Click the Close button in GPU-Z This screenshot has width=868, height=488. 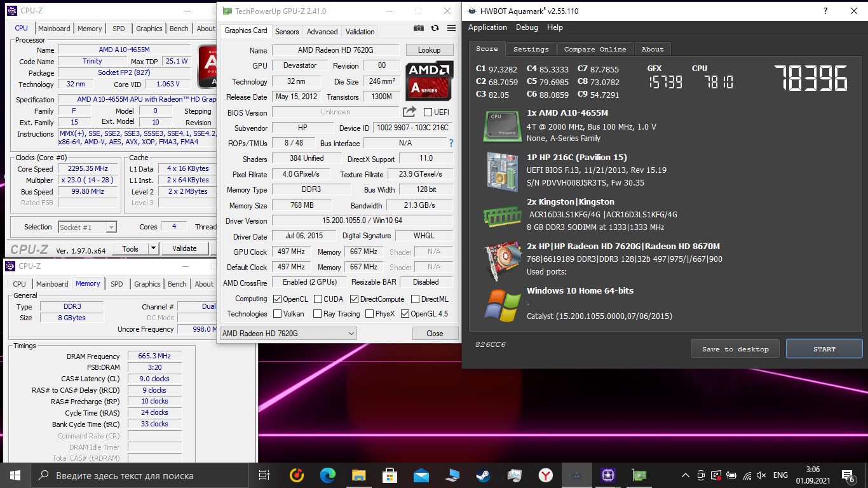pyautogui.click(x=435, y=334)
